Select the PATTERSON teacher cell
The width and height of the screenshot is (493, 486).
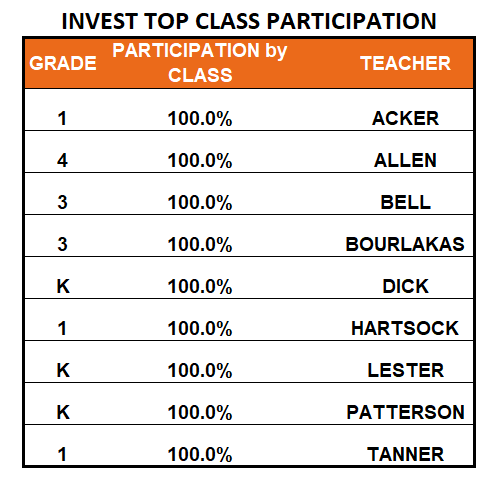coord(405,412)
